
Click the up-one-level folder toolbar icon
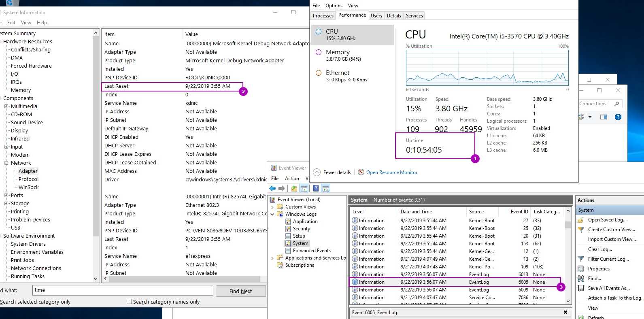point(294,188)
